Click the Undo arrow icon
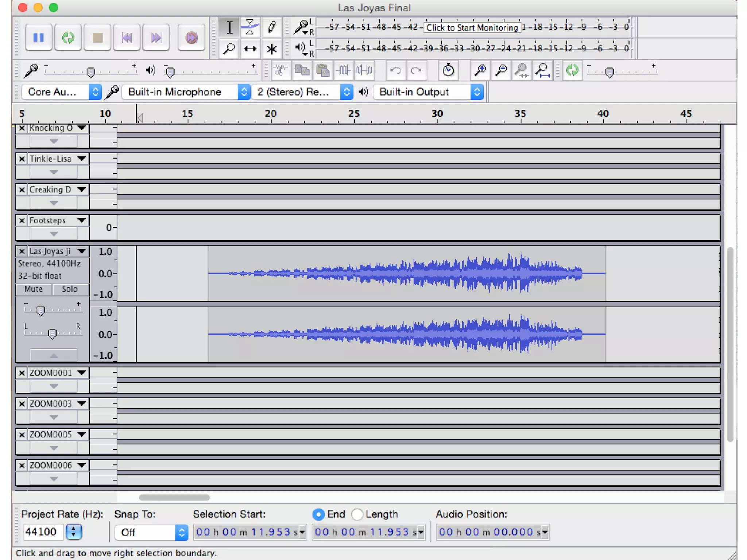747x560 pixels. [x=395, y=70]
